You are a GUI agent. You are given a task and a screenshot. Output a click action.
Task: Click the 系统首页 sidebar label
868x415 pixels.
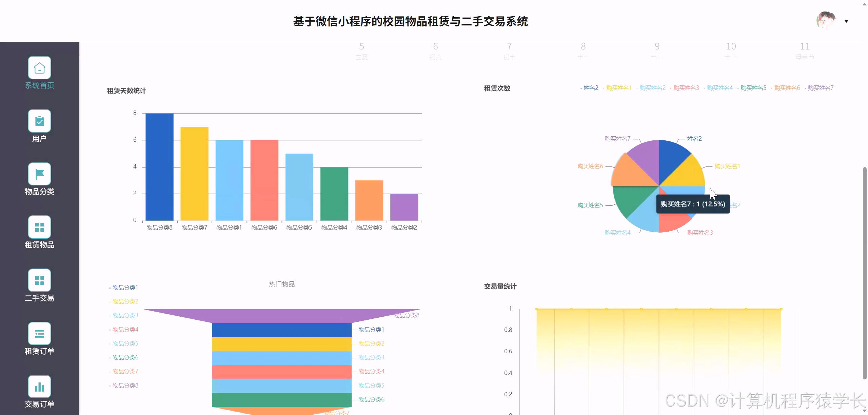(39, 85)
